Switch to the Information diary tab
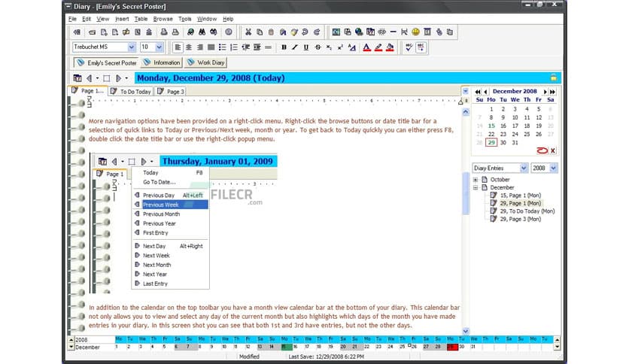 click(x=162, y=62)
